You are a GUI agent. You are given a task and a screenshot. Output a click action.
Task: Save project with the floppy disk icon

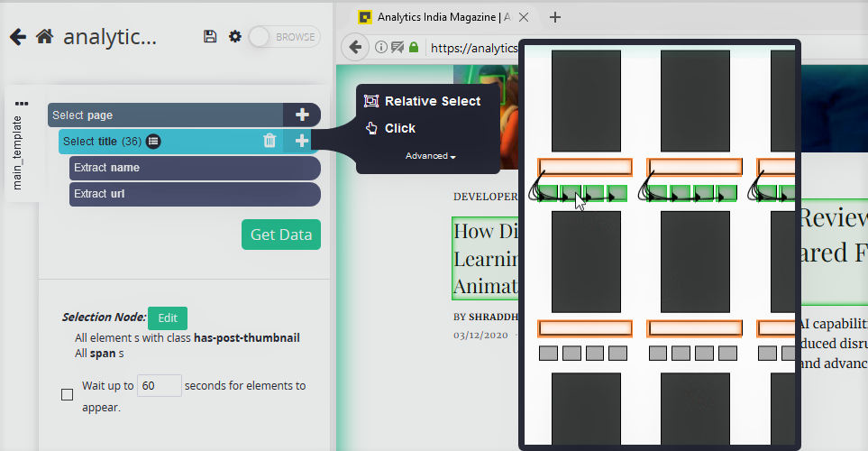[210, 37]
